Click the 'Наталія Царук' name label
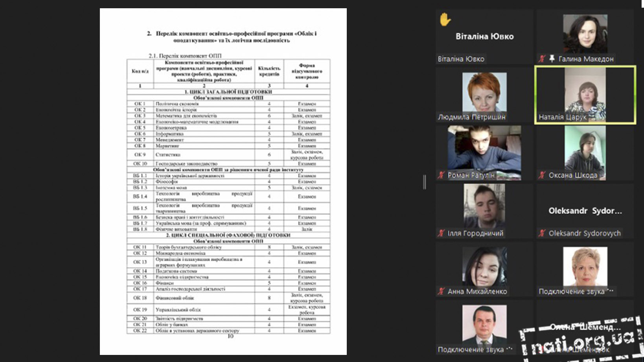The image size is (644, 362). coord(562,117)
